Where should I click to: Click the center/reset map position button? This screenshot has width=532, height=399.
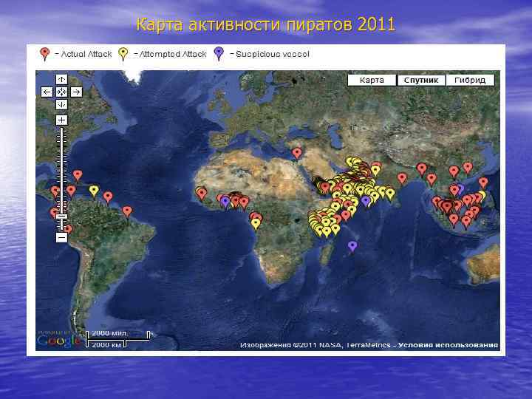coord(61,92)
